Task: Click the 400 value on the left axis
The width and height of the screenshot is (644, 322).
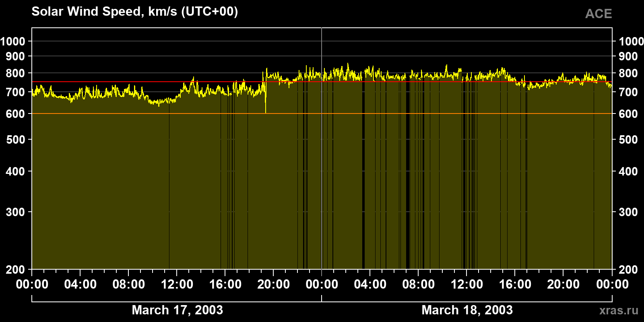Action: (16, 171)
